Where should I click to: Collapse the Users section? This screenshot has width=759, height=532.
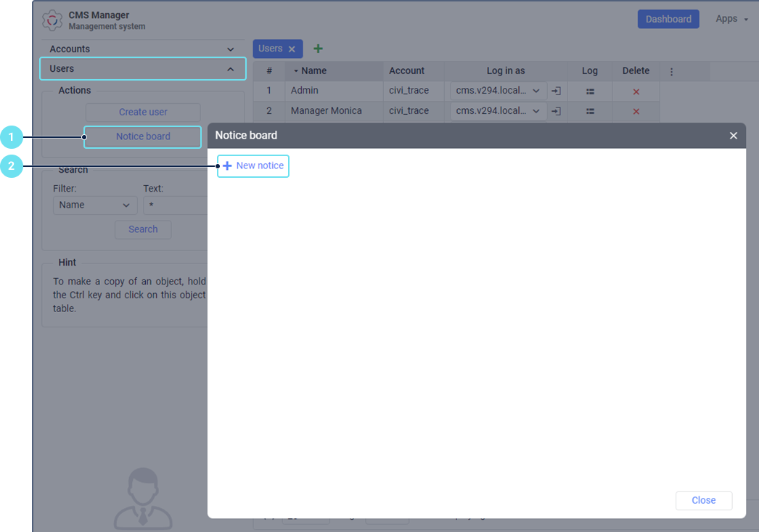click(230, 69)
